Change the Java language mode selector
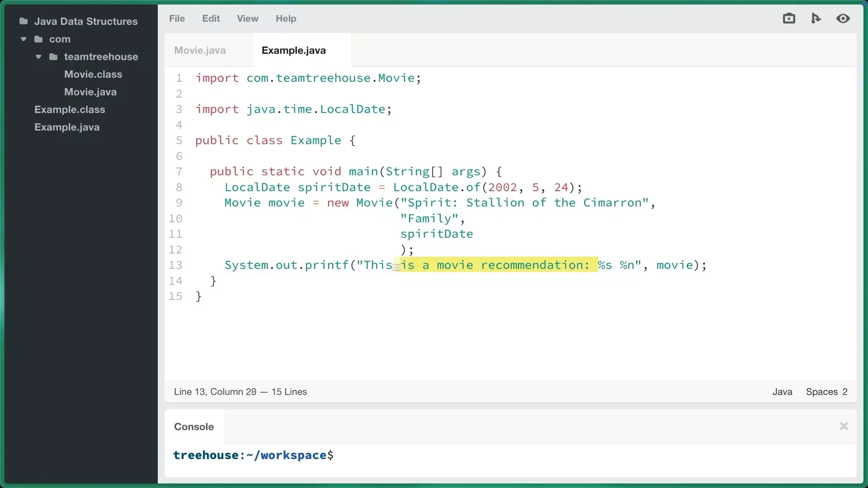This screenshot has width=868, height=488. [782, 392]
